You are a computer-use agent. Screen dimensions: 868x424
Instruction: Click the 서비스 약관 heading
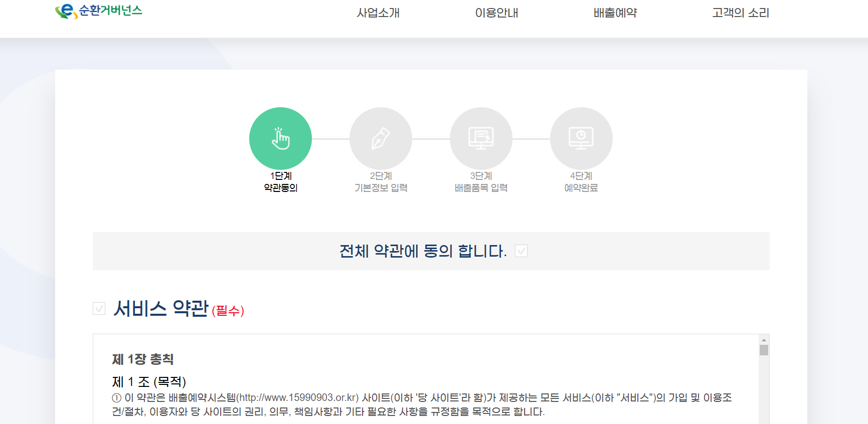(x=161, y=308)
